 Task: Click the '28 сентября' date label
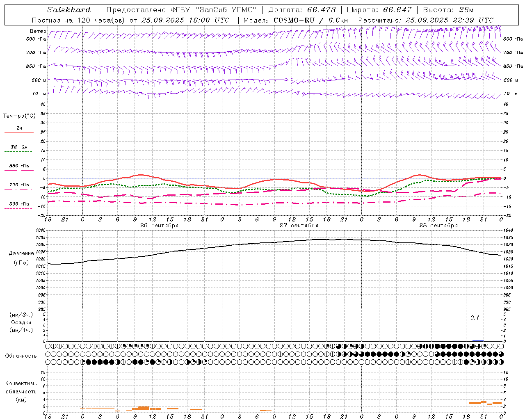pos(438,226)
